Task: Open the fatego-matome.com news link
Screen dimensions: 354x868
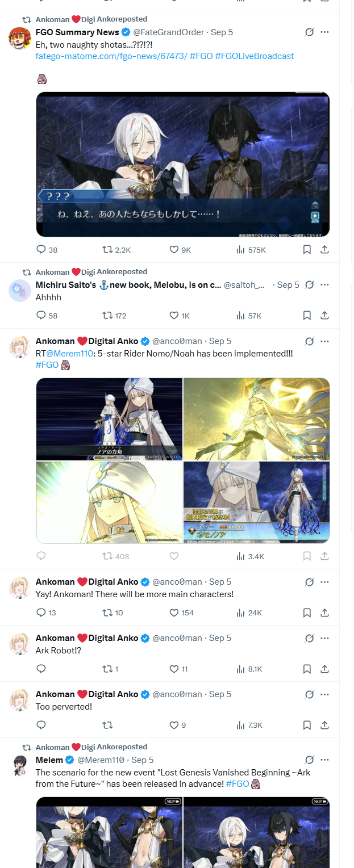Action: pos(111,56)
